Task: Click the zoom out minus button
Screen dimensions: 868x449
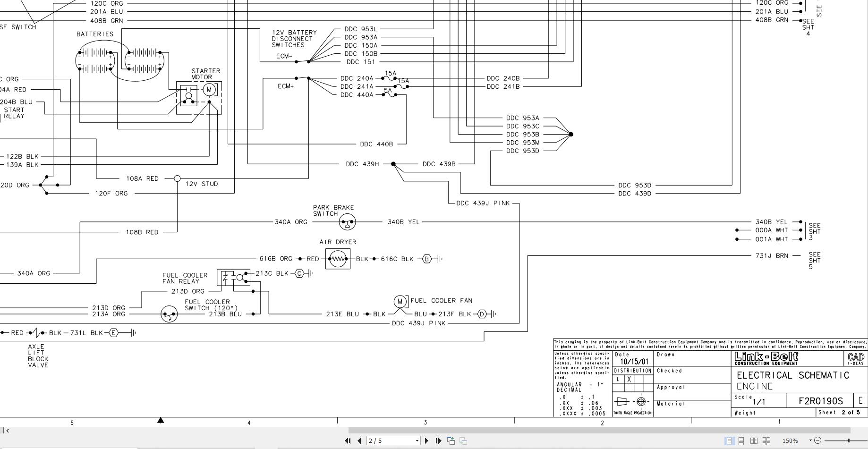Action: click(818, 441)
